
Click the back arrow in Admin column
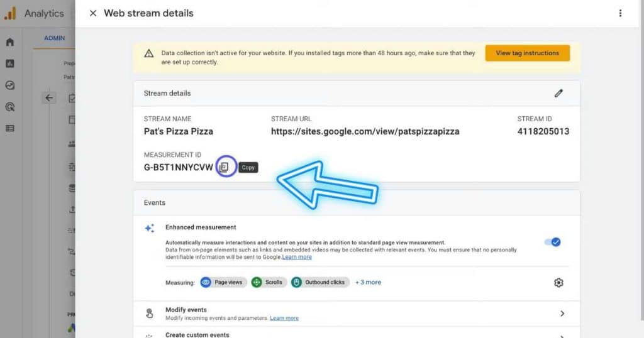[49, 98]
